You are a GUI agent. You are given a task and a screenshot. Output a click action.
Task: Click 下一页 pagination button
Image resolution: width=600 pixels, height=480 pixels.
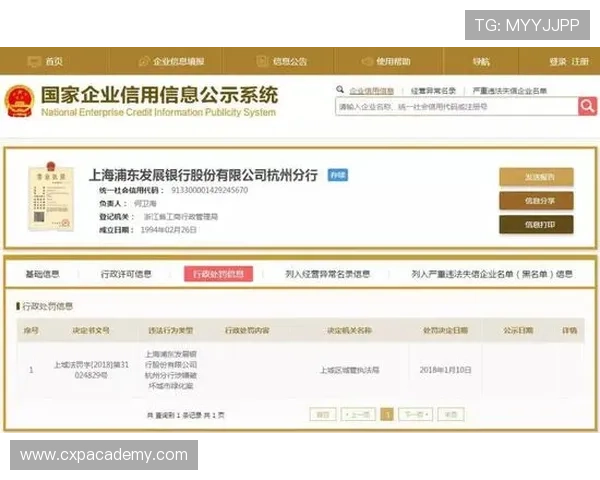416,414
